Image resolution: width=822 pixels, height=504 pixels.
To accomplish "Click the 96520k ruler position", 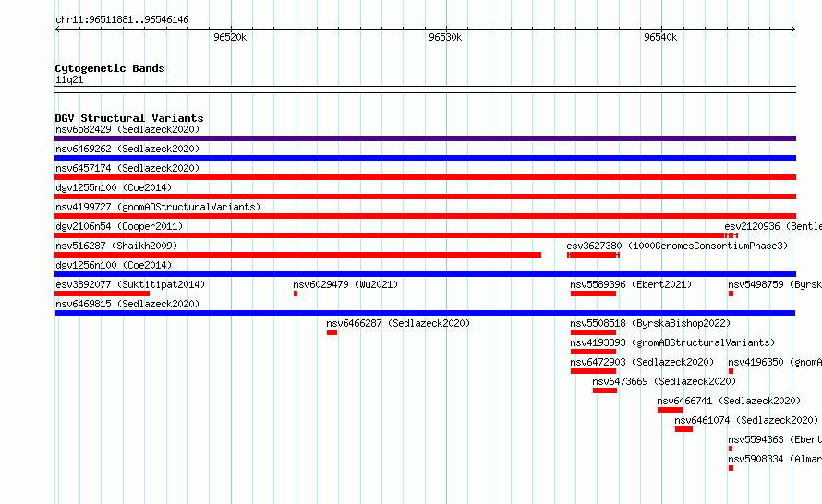I will 230,37.
